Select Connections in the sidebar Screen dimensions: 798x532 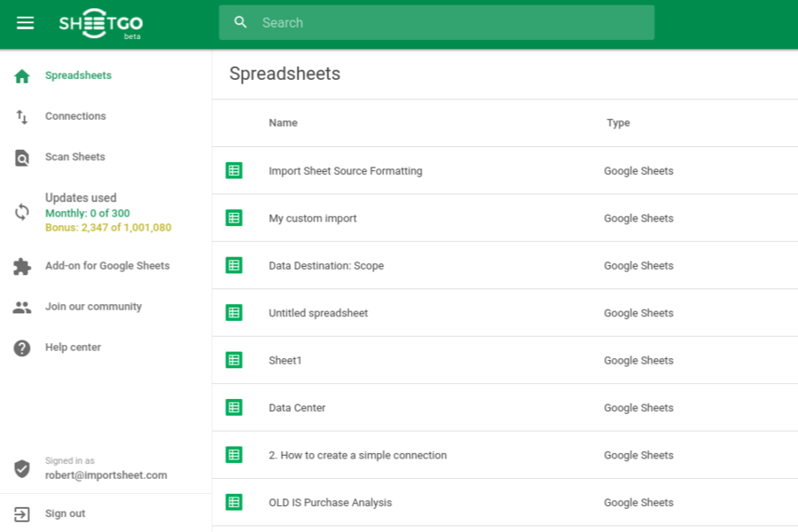click(75, 116)
